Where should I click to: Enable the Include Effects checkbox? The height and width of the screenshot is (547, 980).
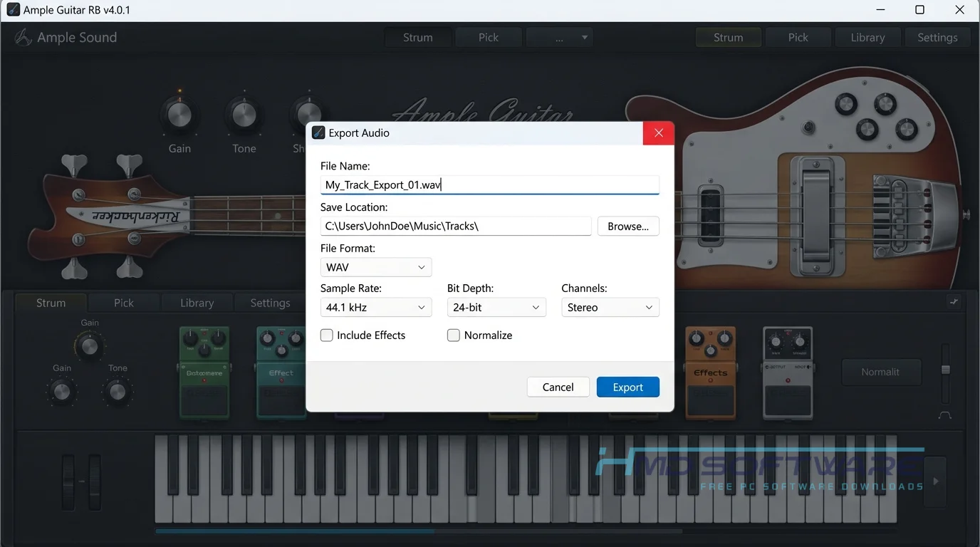327,335
